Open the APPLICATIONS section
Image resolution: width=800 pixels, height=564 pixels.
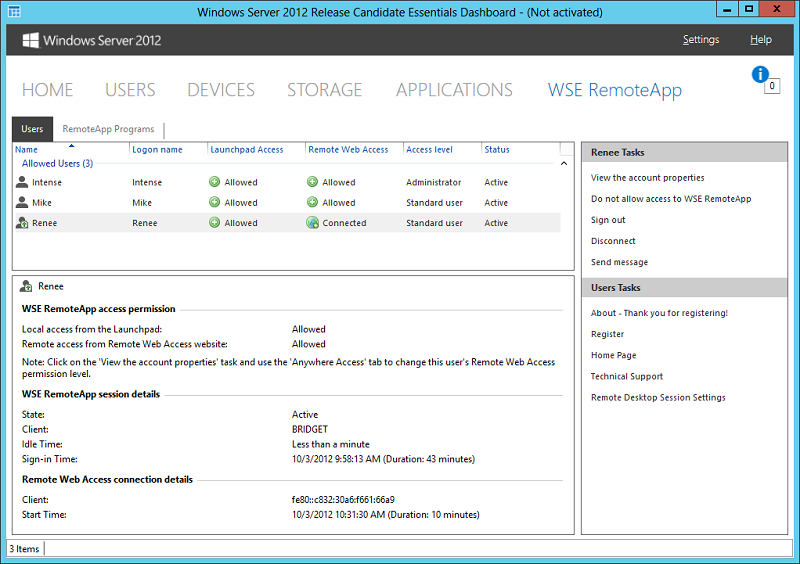pos(454,90)
